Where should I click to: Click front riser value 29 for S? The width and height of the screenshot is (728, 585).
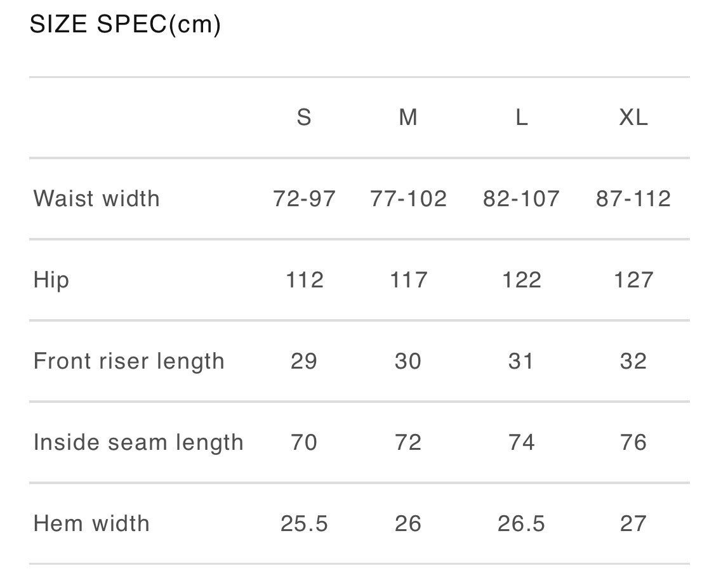(304, 361)
